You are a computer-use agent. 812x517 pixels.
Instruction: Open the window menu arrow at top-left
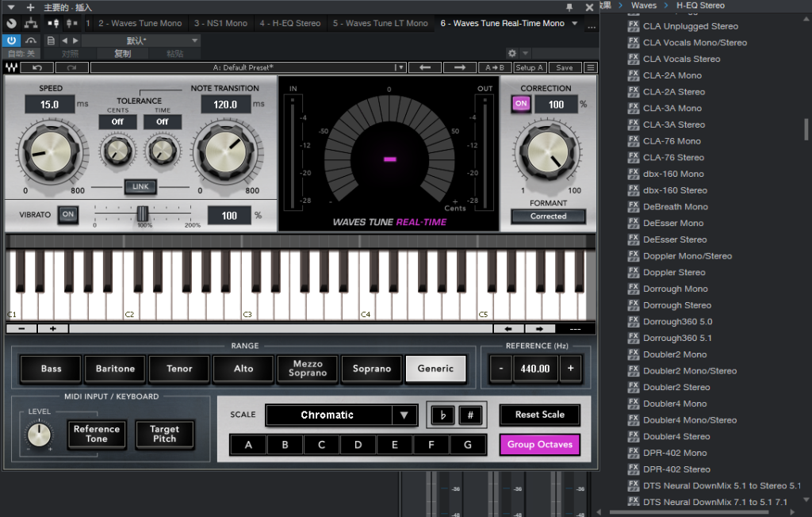tap(11, 7)
